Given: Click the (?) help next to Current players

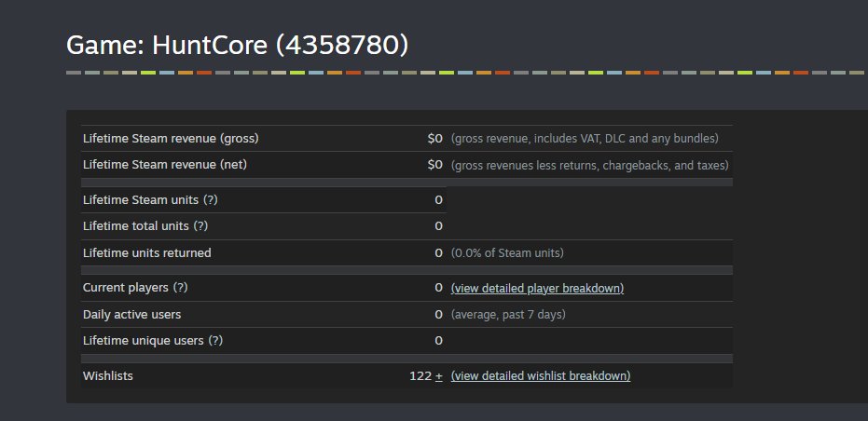Looking at the screenshot, I should click(181, 288).
